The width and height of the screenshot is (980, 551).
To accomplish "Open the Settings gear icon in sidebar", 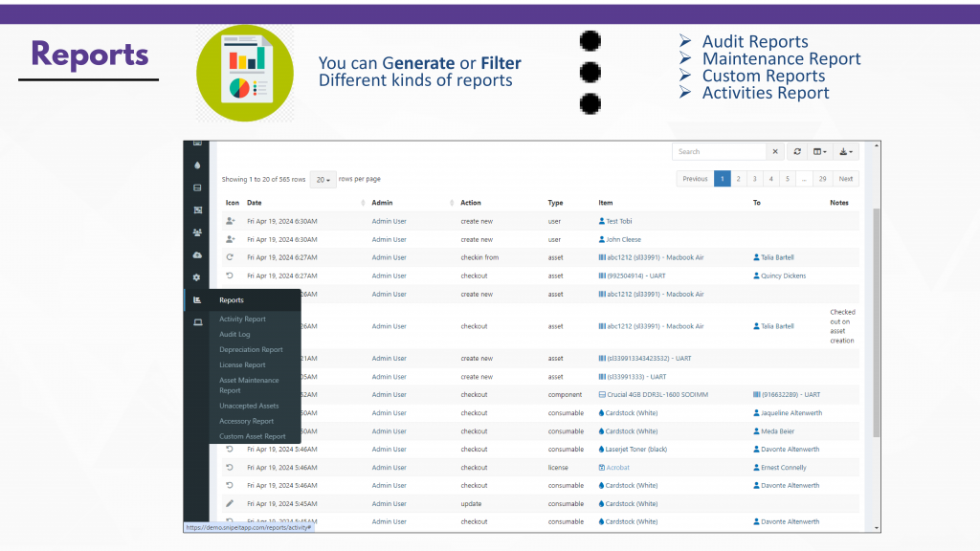I will coord(197,277).
